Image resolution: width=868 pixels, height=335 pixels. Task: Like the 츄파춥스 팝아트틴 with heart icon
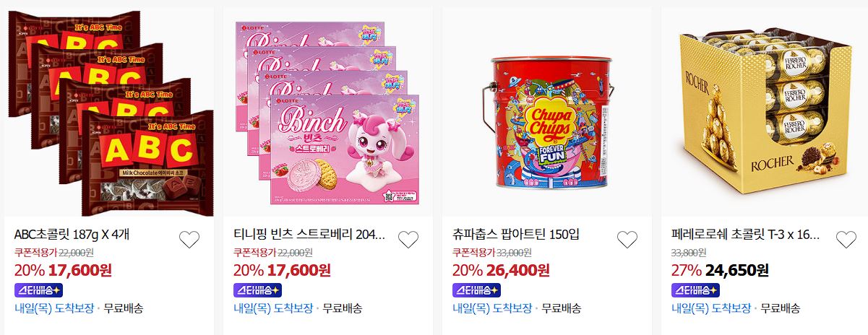click(x=627, y=240)
